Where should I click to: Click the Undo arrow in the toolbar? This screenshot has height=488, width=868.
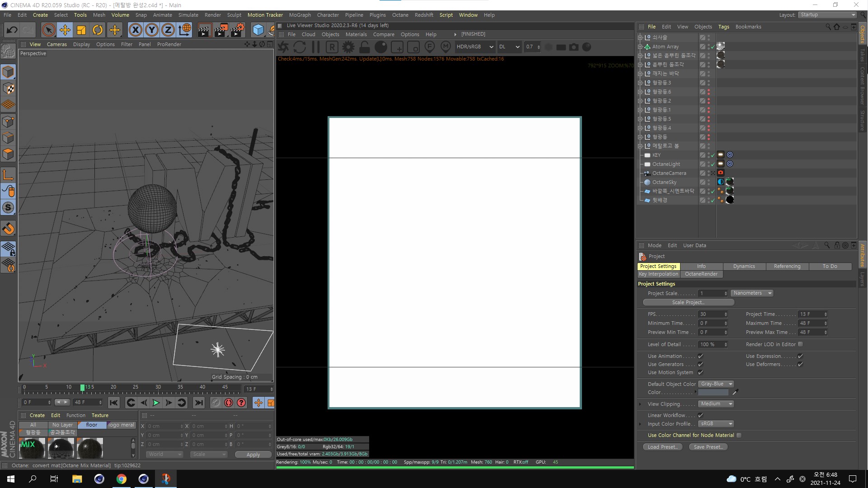tap(12, 30)
